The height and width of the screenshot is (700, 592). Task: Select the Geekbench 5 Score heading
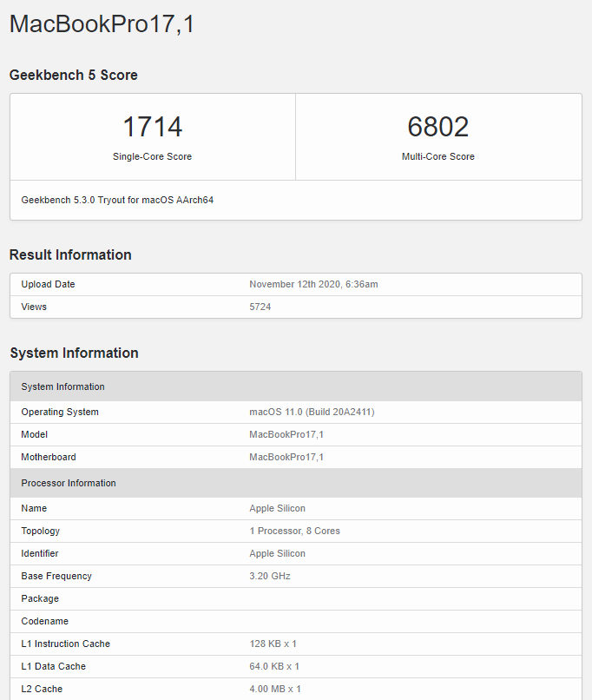pyautogui.click(x=74, y=75)
